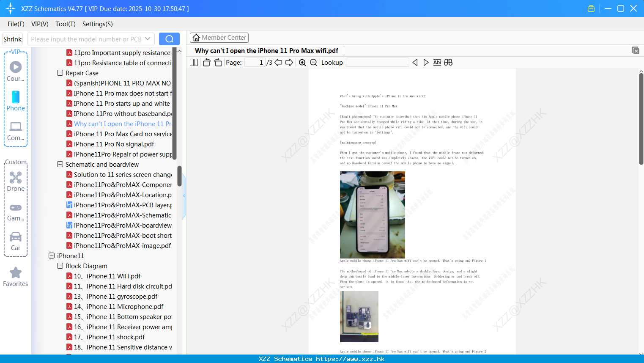
Task: Click the Shrink button
Action: 12,39
